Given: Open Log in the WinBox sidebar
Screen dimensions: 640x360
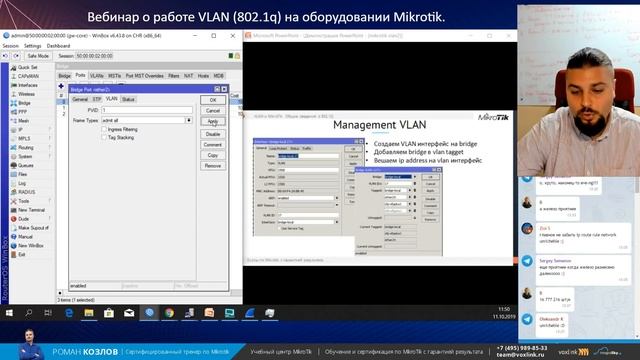Looking at the screenshot, I should click(x=22, y=183).
